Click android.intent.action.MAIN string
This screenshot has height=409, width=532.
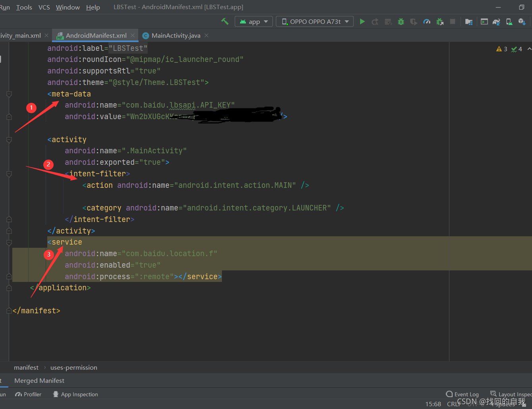click(x=235, y=185)
